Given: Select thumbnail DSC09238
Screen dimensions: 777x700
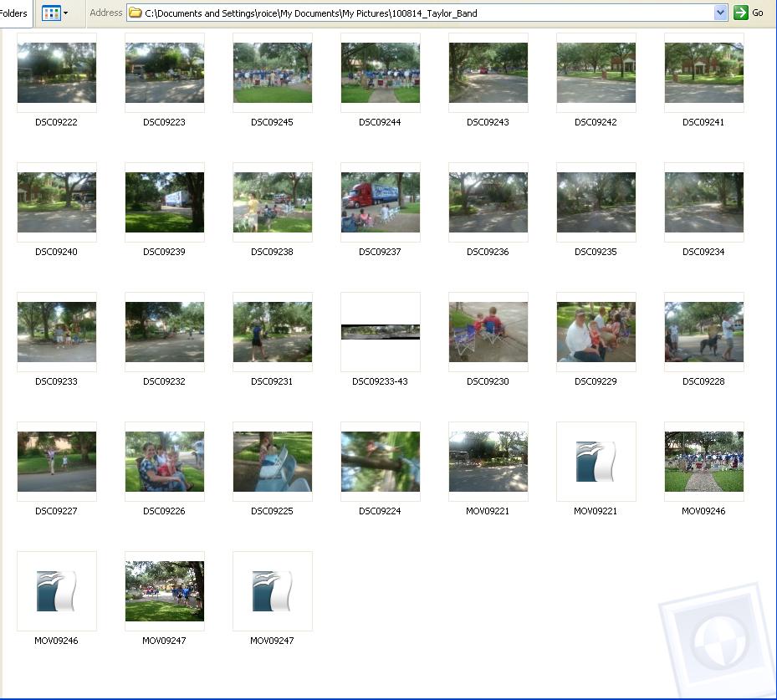Looking at the screenshot, I should pos(273,202).
